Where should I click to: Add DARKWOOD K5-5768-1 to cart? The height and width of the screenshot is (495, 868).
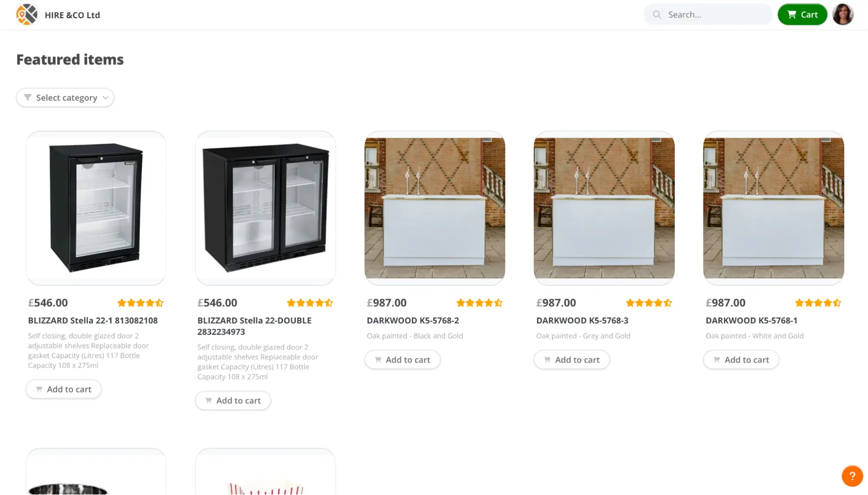(x=741, y=360)
